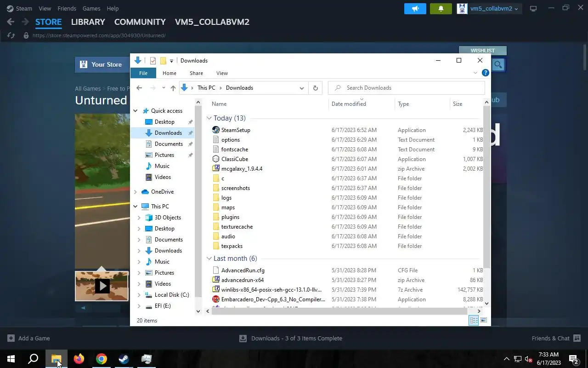Collapse This PC tree node
Image resolution: width=588 pixels, height=368 pixels.
[136, 207]
